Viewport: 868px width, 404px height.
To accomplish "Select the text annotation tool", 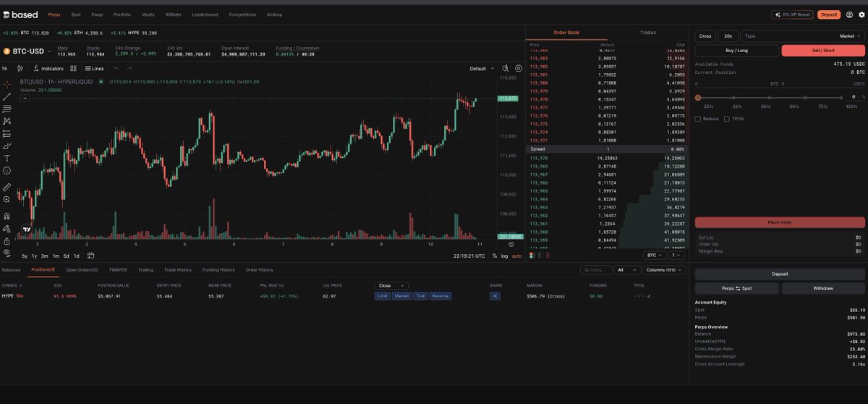I will (7, 158).
